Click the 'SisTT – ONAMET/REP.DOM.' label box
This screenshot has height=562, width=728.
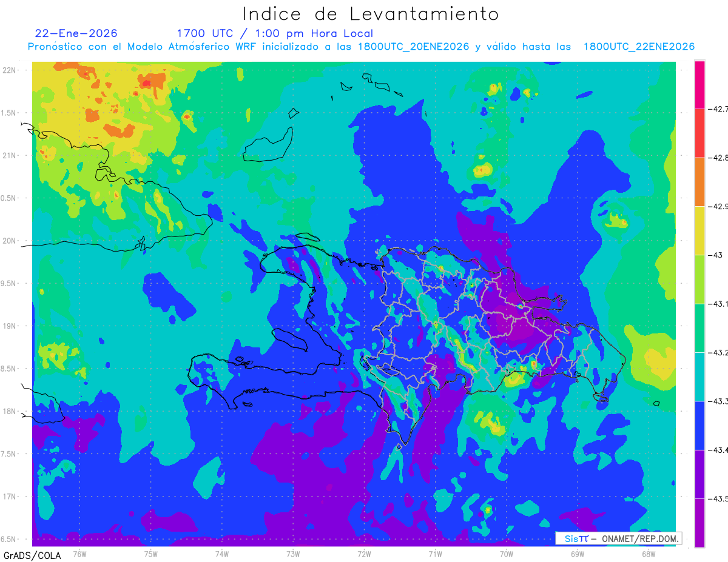(x=618, y=538)
